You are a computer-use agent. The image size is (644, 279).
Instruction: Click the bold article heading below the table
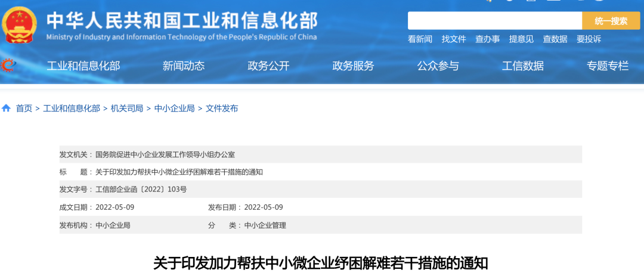[x=320, y=263]
